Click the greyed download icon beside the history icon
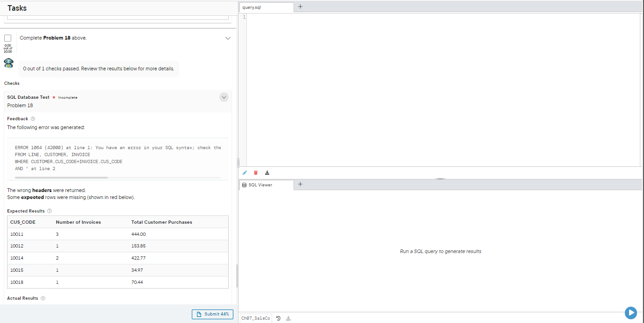 (288, 318)
